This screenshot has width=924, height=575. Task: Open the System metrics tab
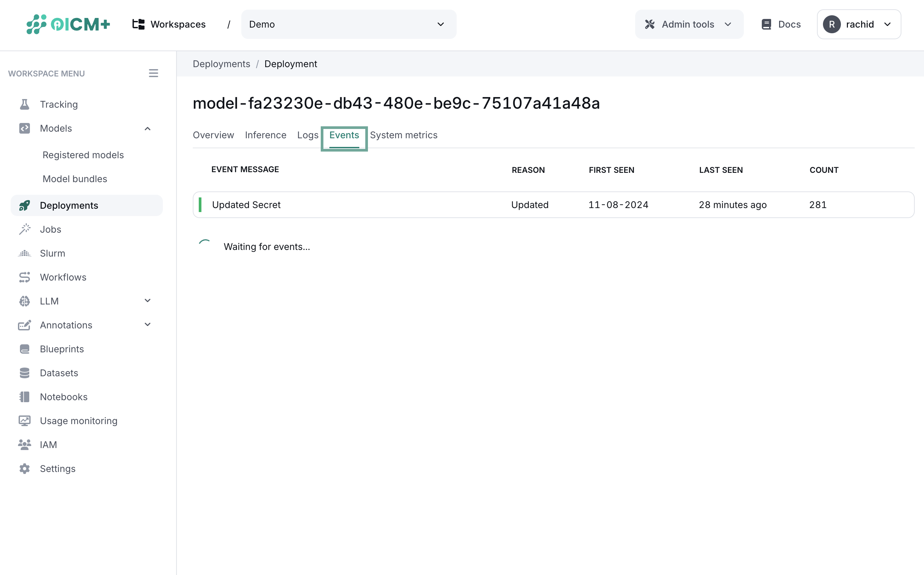coord(404,135)
